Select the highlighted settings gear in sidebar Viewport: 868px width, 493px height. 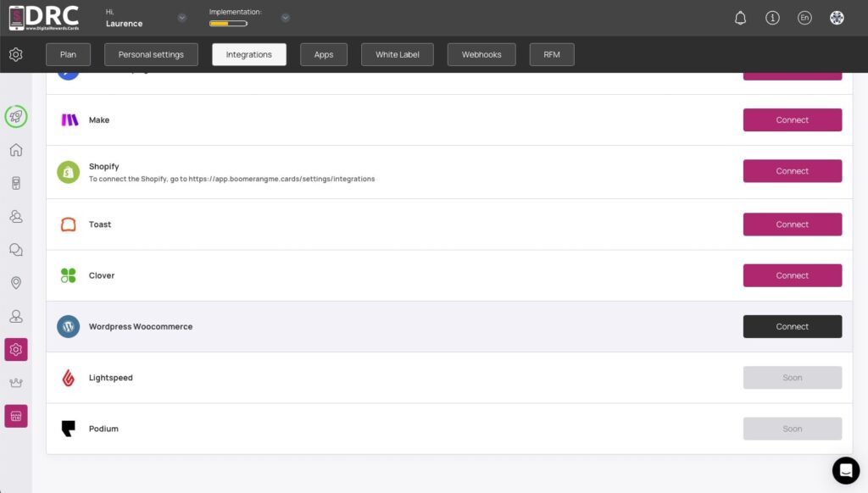16,350
